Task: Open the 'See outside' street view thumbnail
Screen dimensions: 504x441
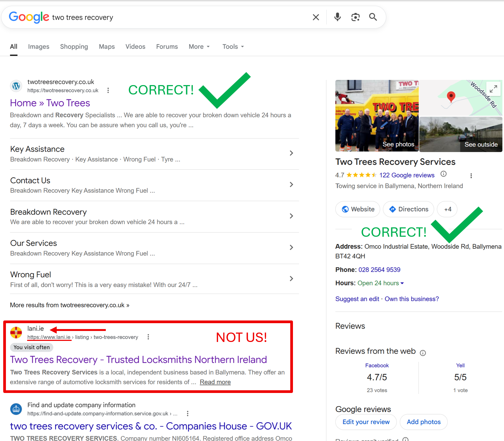Action: [461, 134]
